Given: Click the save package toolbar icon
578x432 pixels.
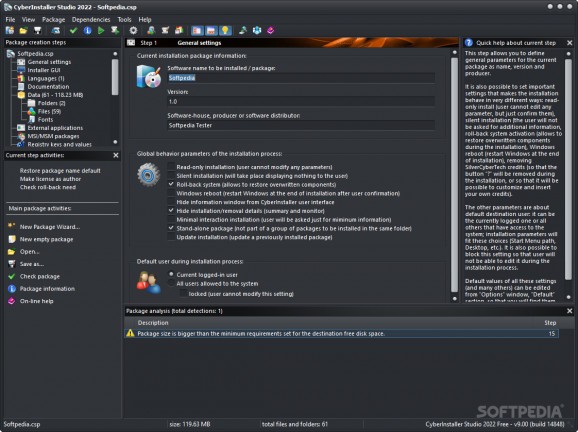Looking at the screenshot, I should click(37, 31).
